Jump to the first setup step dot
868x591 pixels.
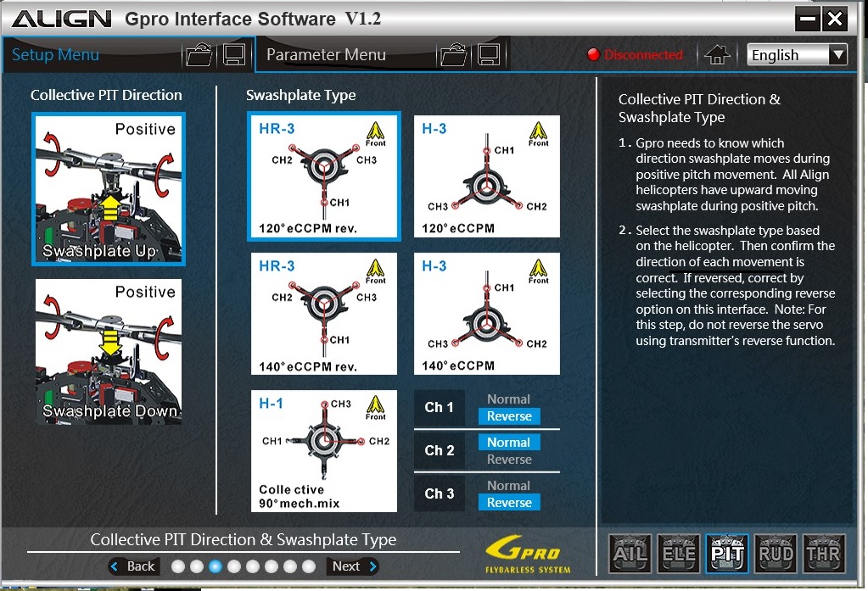177,566
